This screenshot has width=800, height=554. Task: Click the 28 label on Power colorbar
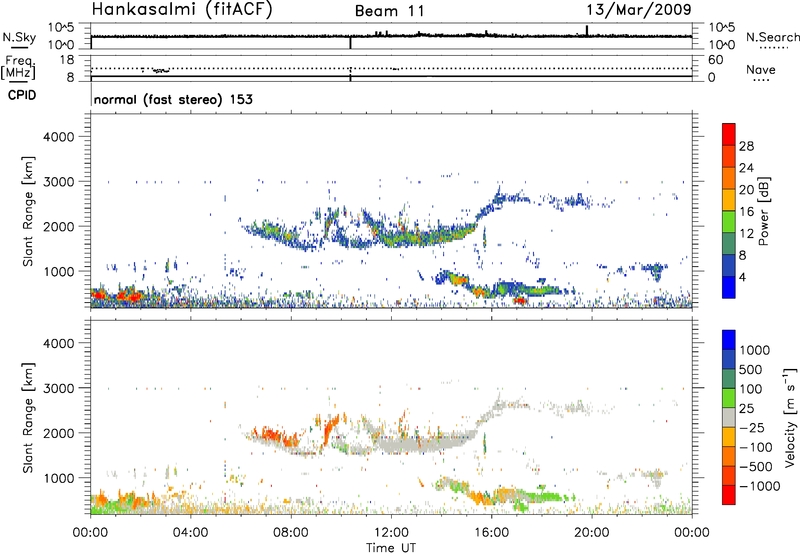pyautogui.click(x=746, y=146)
